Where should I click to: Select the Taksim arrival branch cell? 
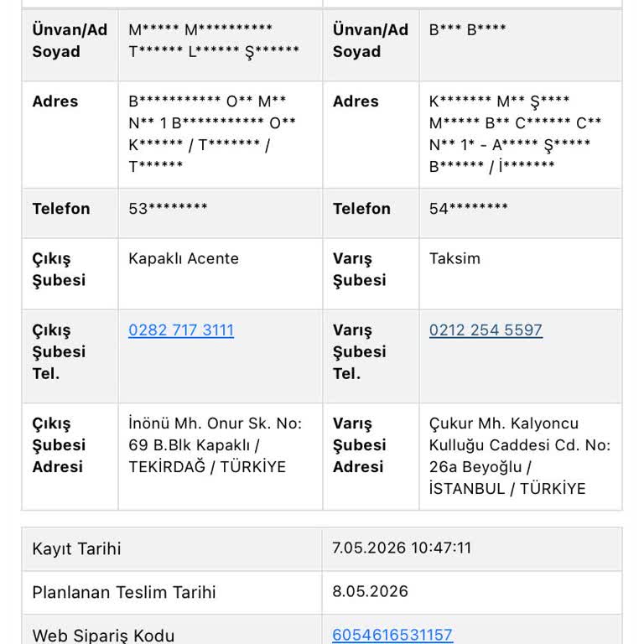click(x=521, y=273)
